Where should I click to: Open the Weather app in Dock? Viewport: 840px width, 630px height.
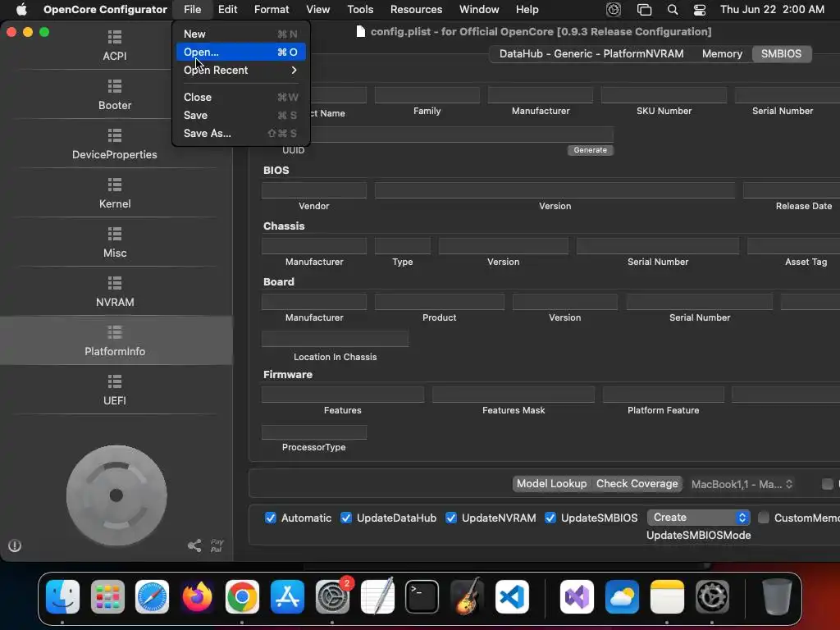[x=622, y=596]
